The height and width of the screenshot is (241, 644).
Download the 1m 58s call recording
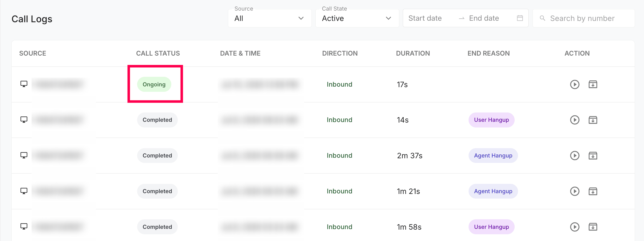pos(593,227)
